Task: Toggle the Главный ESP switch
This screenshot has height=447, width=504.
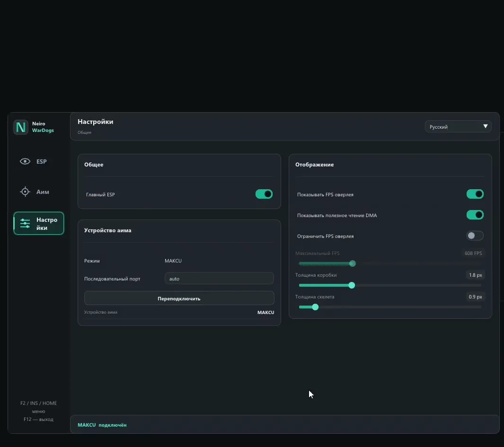Action: point(264,194)
